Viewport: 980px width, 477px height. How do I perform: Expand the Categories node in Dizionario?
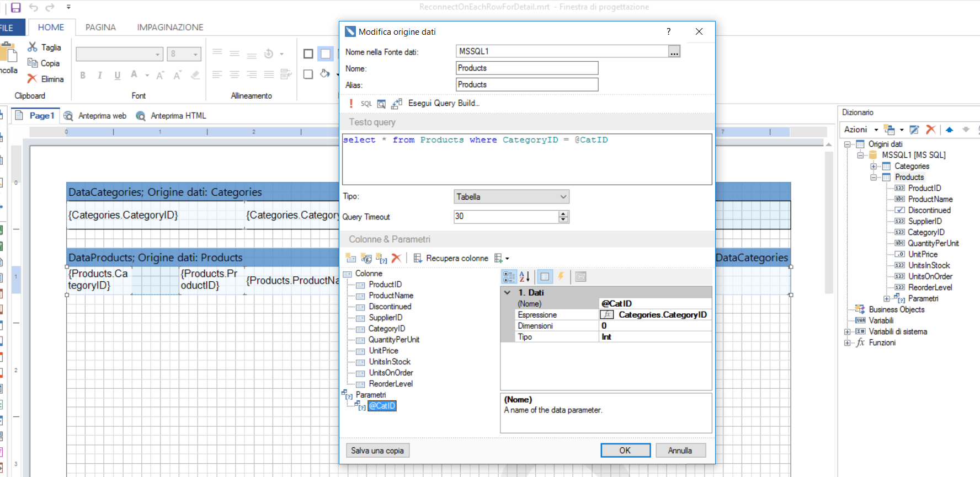point(874,167)
